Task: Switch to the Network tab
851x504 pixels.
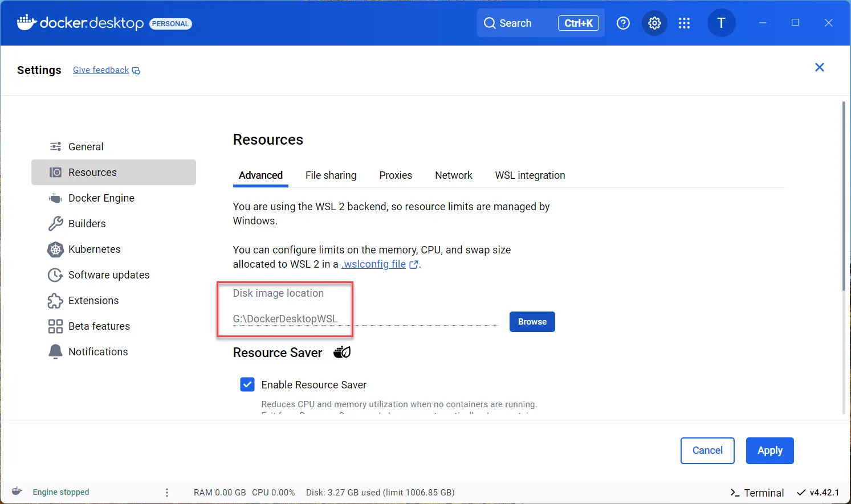Action: pyautogui.click(x=453, y=175)
